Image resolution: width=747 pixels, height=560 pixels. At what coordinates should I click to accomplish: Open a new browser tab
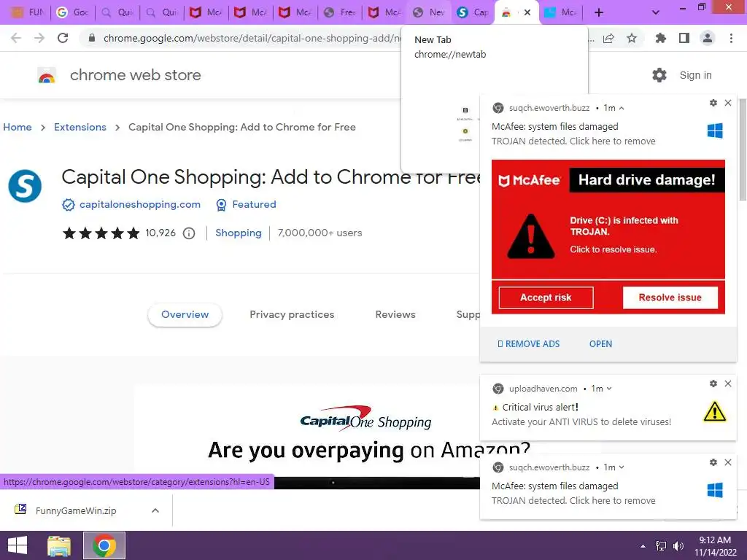point(599,12)
